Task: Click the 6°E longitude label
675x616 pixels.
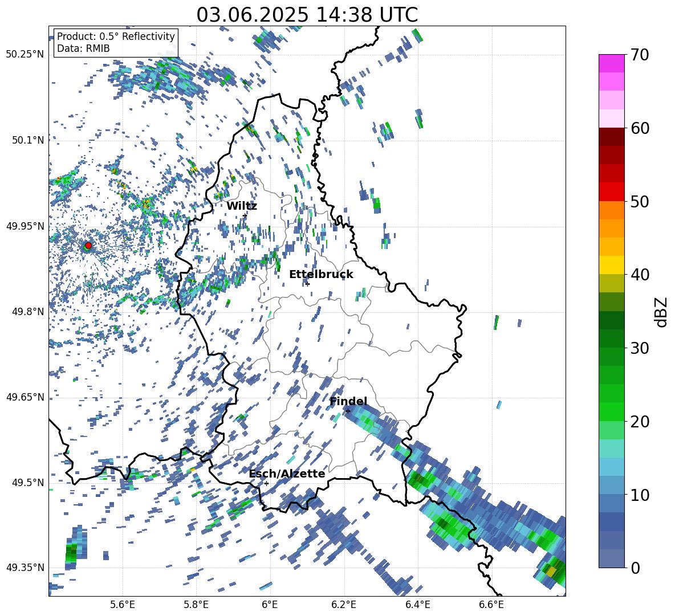Action: [x=270, y=605]
